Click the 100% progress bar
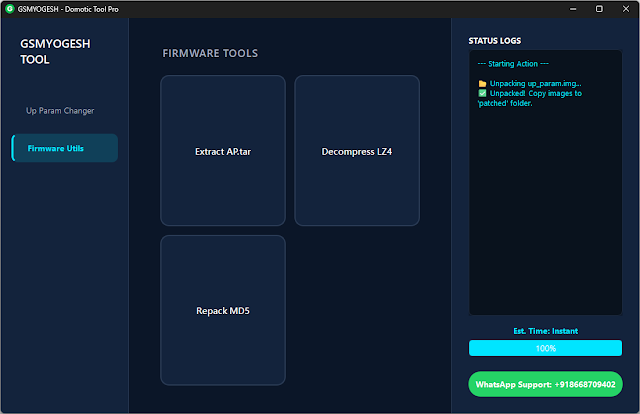The height and width of the screenshot is (414, 640). (545, 348)
